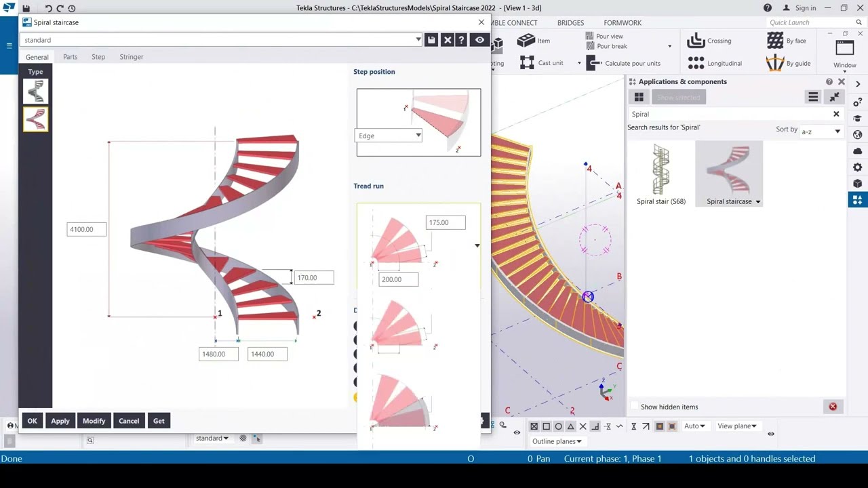Screen dimensions: 868x488
Task: Click the Save icon in the title bar
Action: pyautogui.click(x=26, y=8)
